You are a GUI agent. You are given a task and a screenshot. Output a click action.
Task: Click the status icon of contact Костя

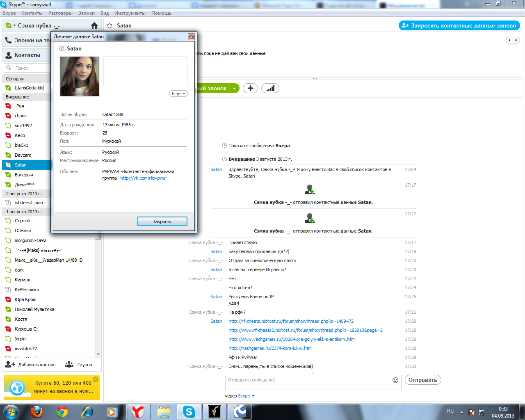[8, 319]
